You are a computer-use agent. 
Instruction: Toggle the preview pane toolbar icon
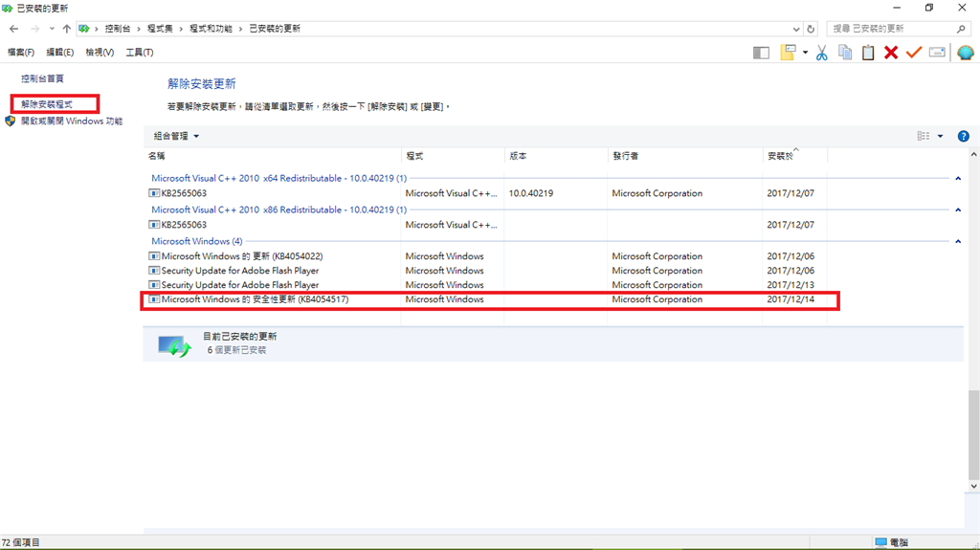pyautogui.click(x=761, y=54)
